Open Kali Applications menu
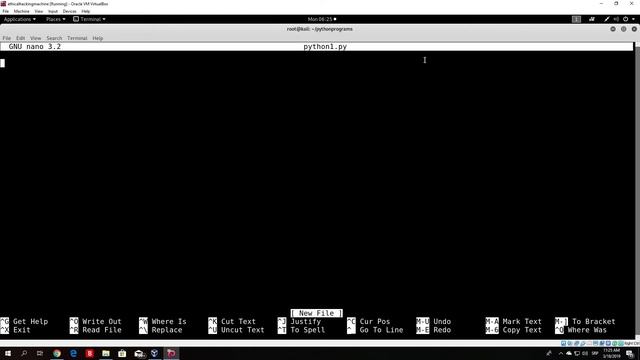 click(20, 19)
